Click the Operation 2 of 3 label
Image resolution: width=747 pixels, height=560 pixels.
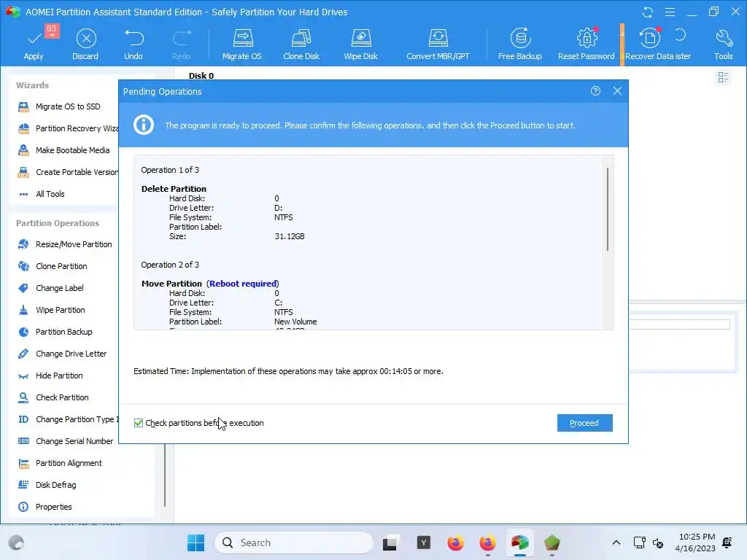(x=170, y=265)
